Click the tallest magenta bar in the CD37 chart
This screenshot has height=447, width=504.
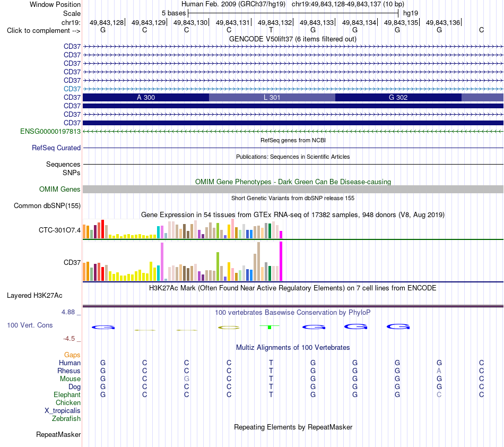point(281,261)
